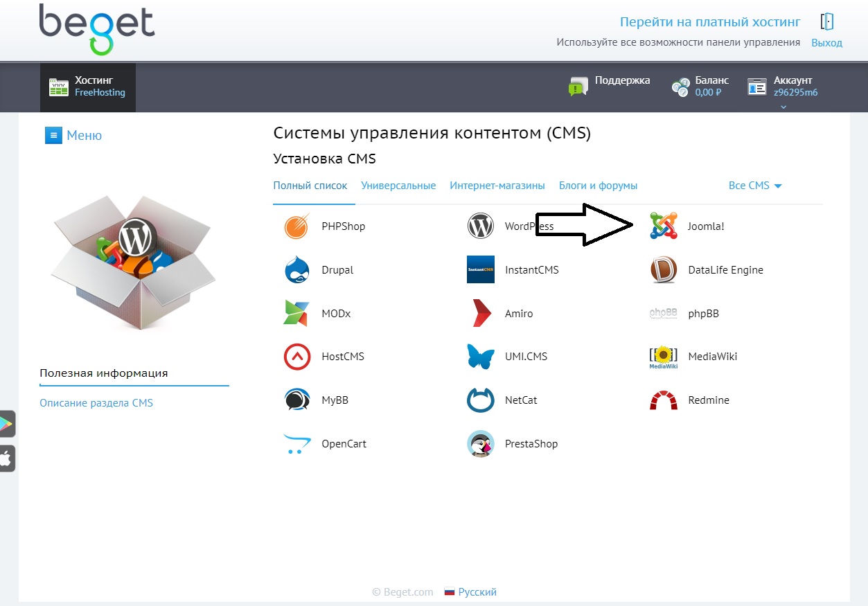The height and width of the screenshot is (606, 868).
Task: Switch to the Универсальные tab
Action: [x=398, y=186]
